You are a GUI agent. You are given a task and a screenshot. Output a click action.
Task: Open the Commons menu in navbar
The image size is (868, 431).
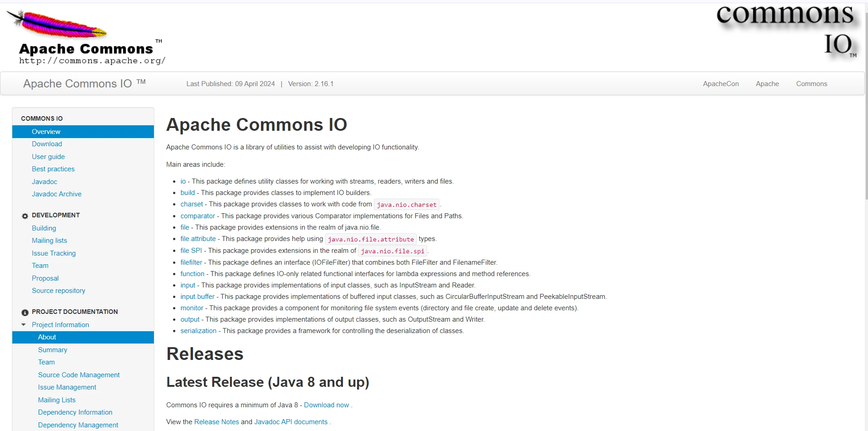pos(812,84)
